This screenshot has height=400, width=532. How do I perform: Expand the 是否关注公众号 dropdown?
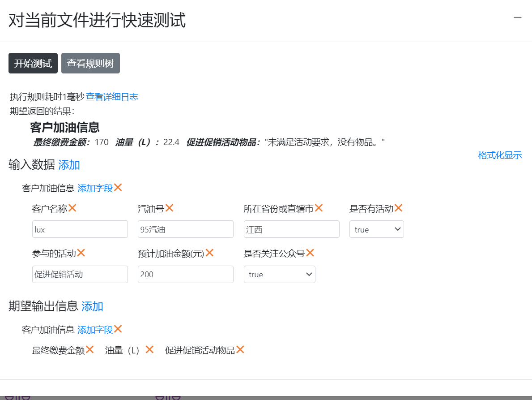[x=279, y=275]
